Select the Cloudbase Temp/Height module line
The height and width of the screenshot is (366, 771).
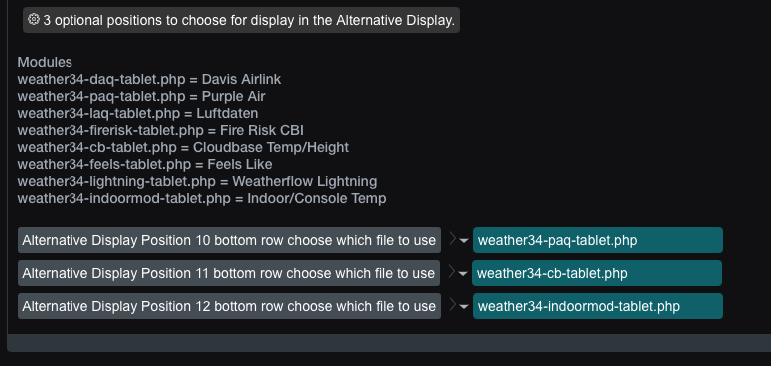(183, 148)
